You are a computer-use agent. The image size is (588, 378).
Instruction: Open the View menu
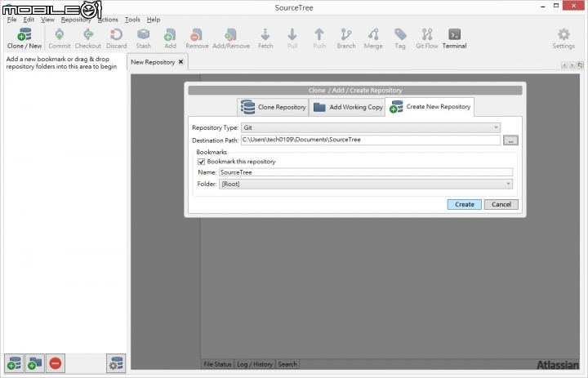(x=47, y=20)
